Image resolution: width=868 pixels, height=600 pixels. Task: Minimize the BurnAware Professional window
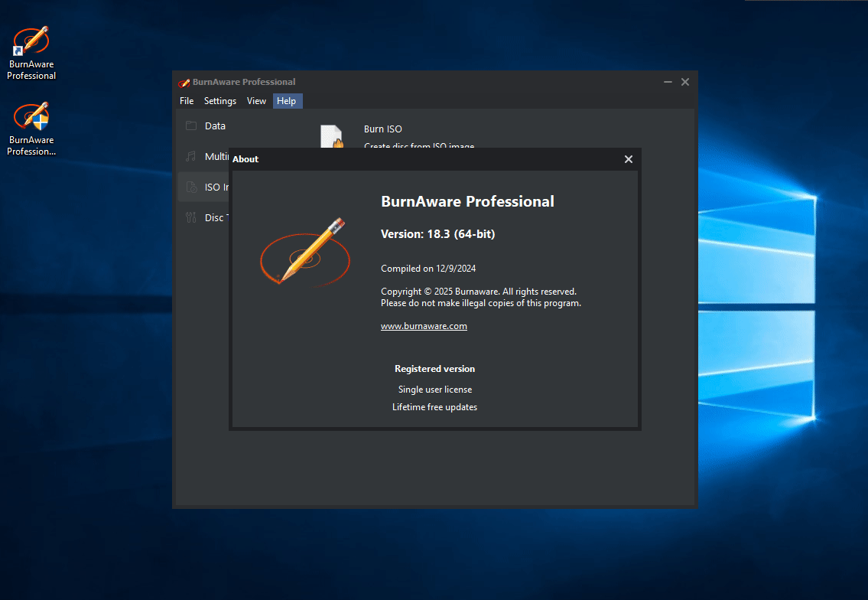click(668, 82)
